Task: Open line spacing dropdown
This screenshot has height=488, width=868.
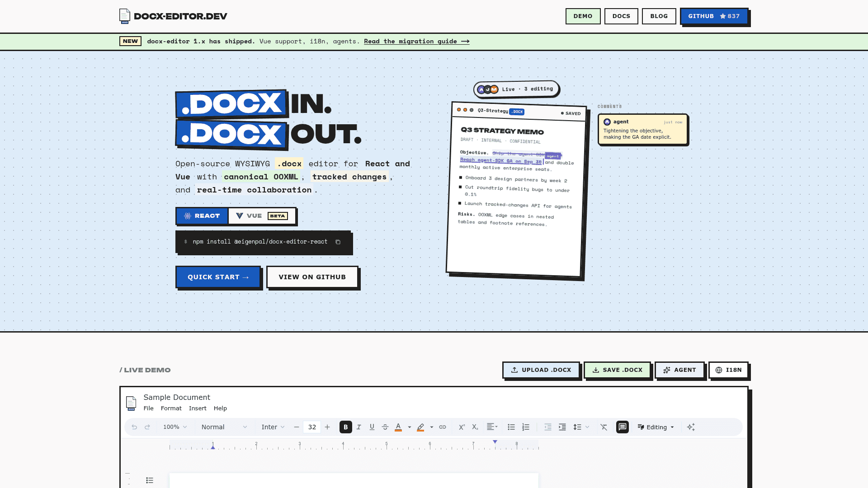Action: (581, 427)
